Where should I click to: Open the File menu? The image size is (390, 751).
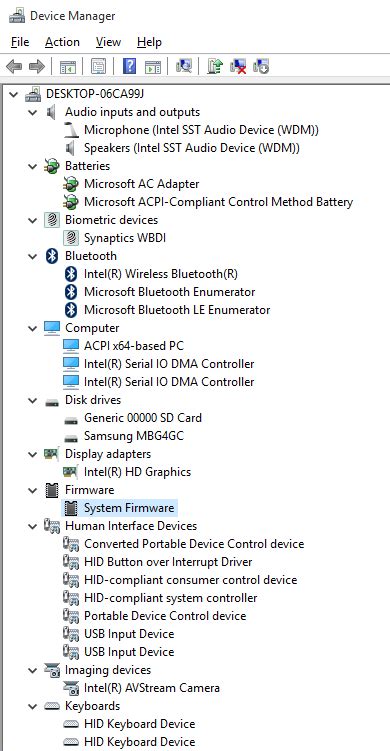pos(20,42)
